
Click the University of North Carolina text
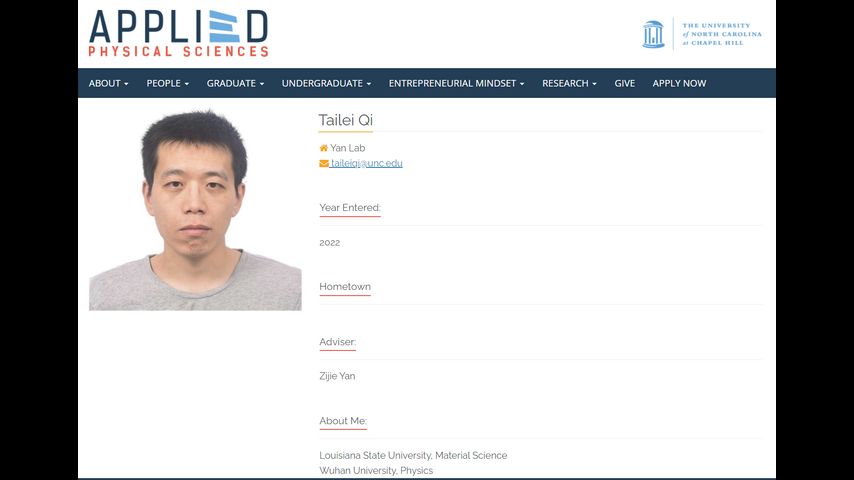click(721, 34)
